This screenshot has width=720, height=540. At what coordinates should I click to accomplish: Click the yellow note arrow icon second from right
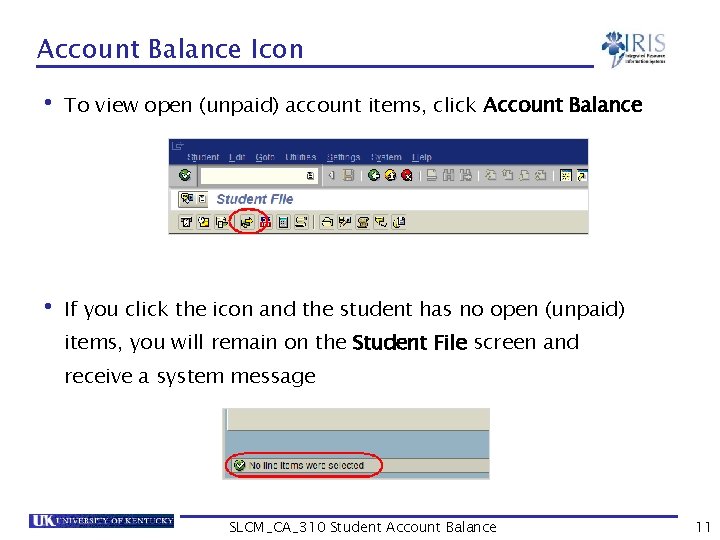point(381,222)
